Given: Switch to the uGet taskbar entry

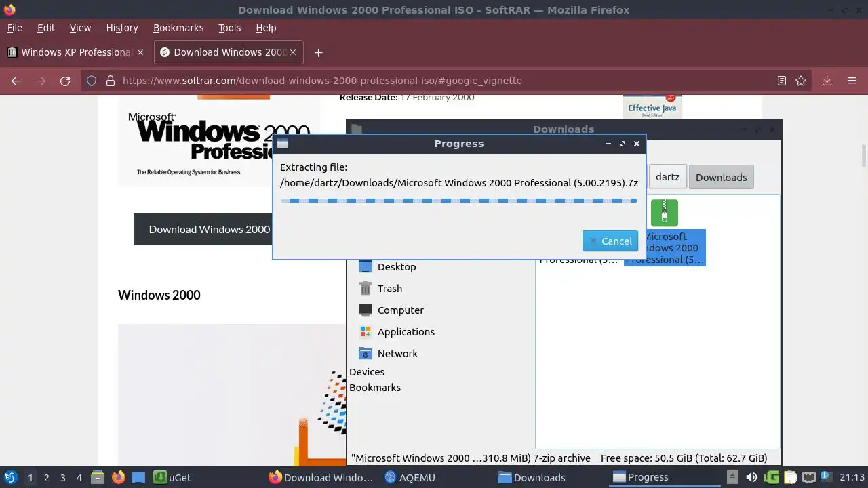Looking at the screenshot, I should click(x=172, y=477).
